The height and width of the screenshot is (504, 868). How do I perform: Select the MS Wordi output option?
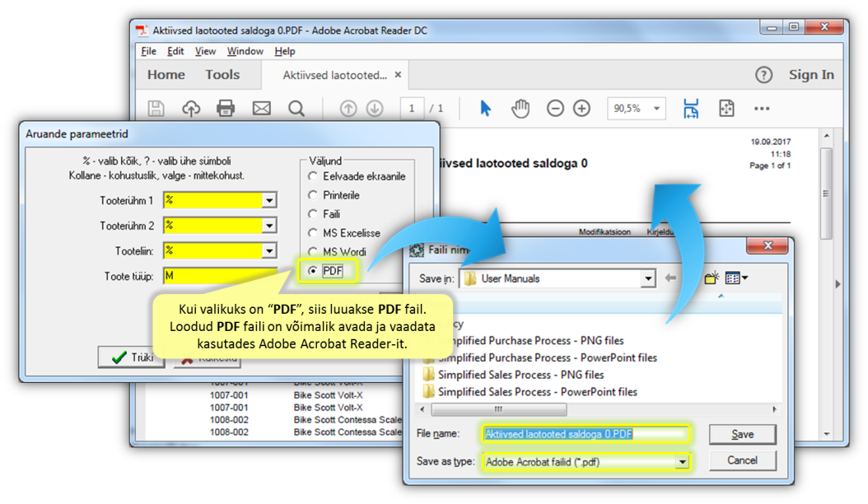click(x=313, y=251)
